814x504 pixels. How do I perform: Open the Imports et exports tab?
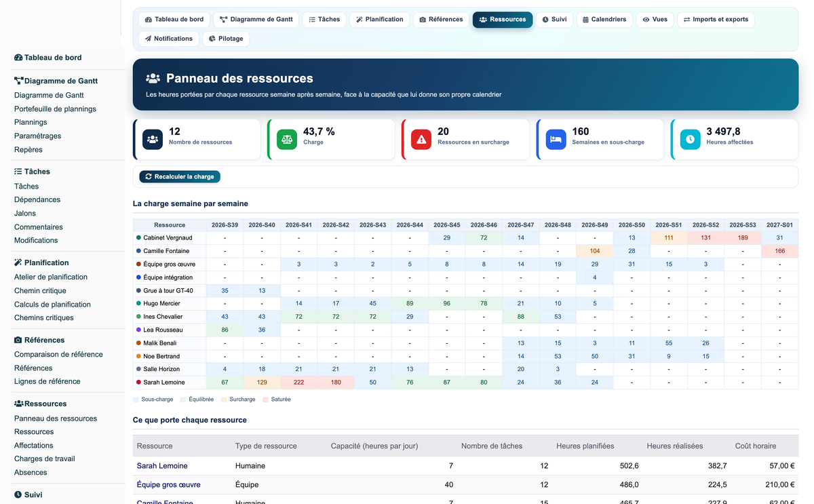pyautogui.click(x=716, y=20)
